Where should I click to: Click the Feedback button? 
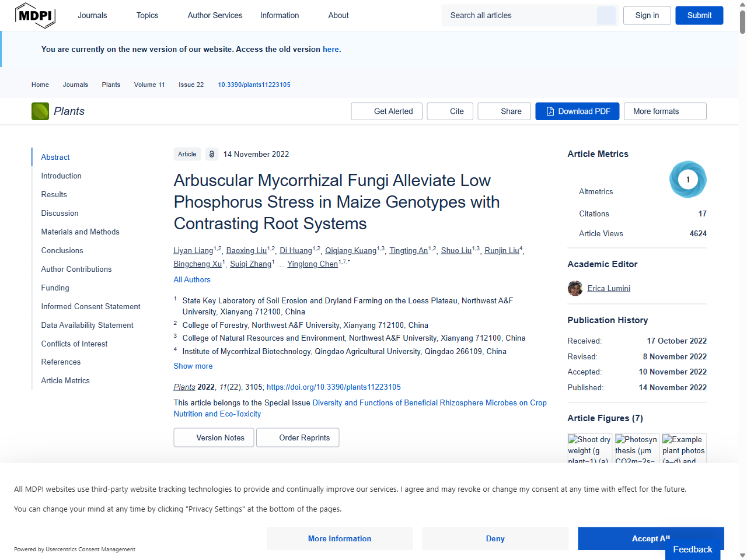point(692,549)
